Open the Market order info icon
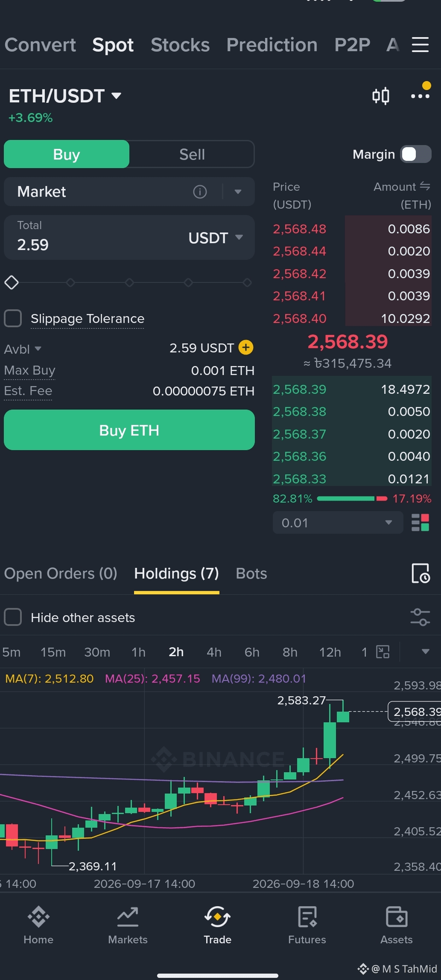 click(x=200, y=192)
